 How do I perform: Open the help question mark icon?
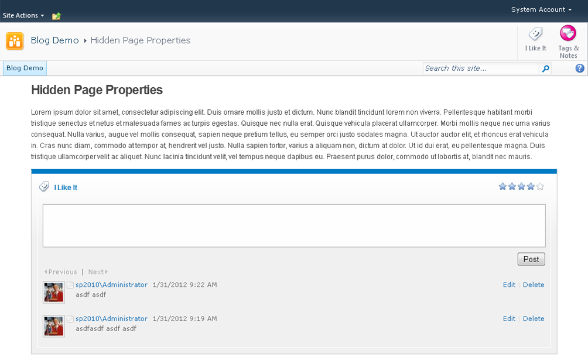pyautogui.click(x=580, y=68)
